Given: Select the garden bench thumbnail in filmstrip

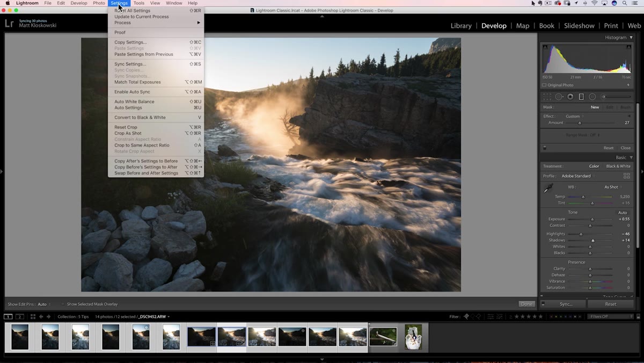Looking at the screenshot, I should point(383,337).
